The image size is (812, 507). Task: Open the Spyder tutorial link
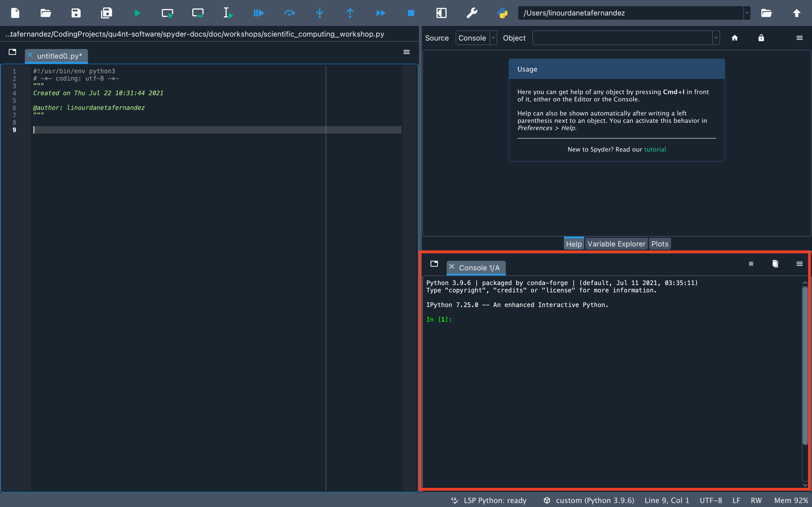655,149
